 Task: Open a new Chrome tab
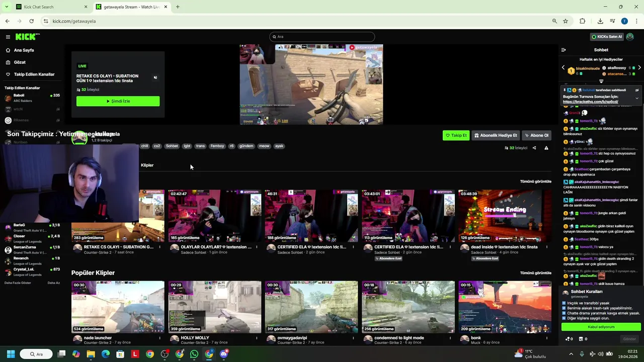tap(178, 7)
